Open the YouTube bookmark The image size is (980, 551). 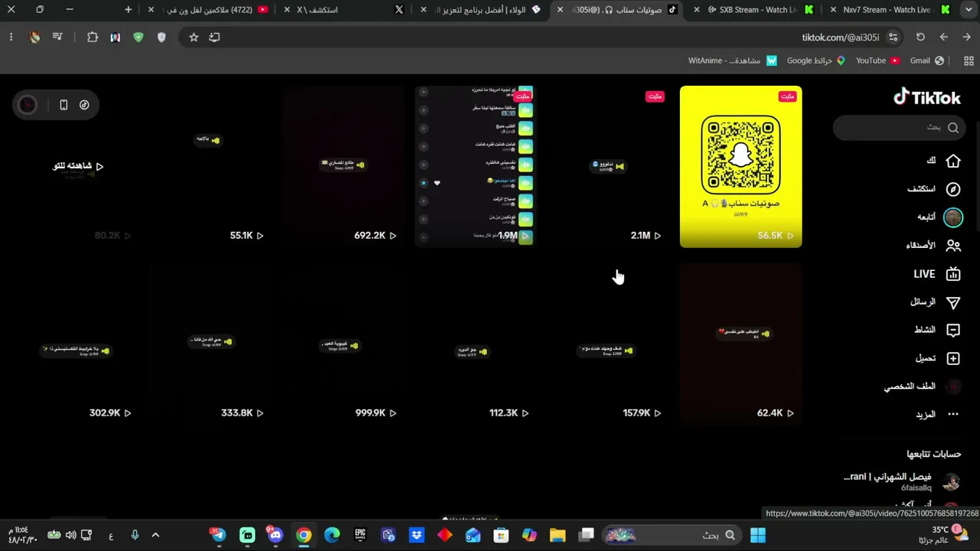pos(877,60)
